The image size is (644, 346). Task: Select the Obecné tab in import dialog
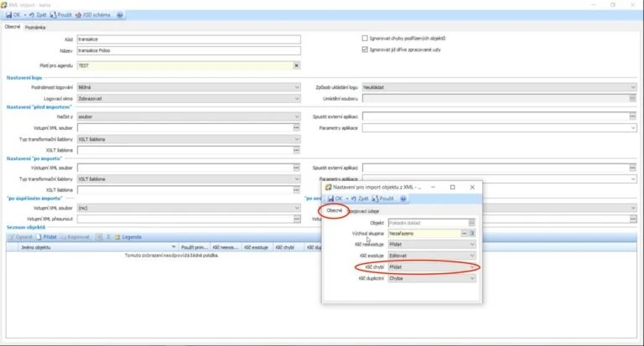[x=334, y=210]
